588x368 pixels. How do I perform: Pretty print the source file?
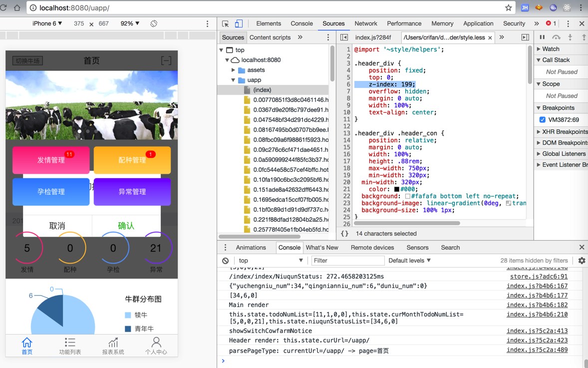click(x=344, y=233)
